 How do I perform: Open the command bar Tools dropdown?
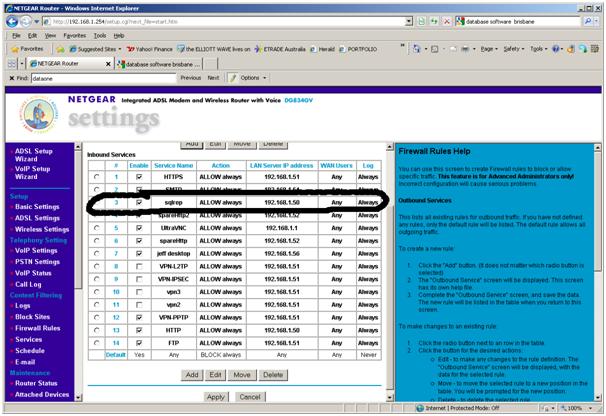coord(538,49)
